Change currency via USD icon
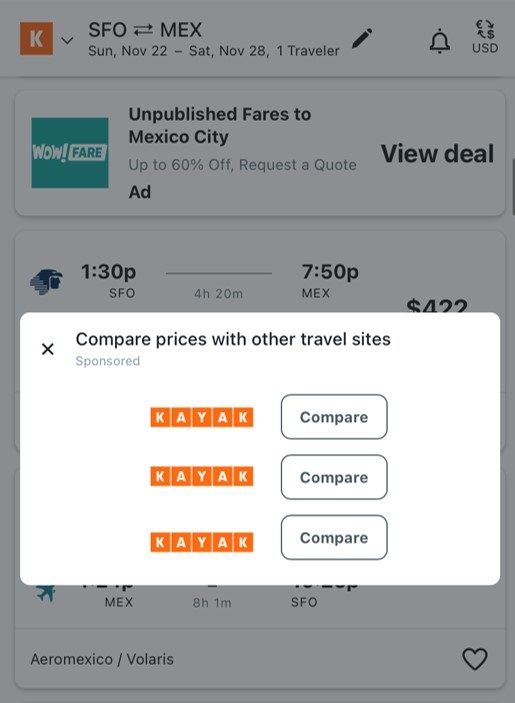Viewport: 515px width, 703px height. pyautogui.click(x=485, y=37)
